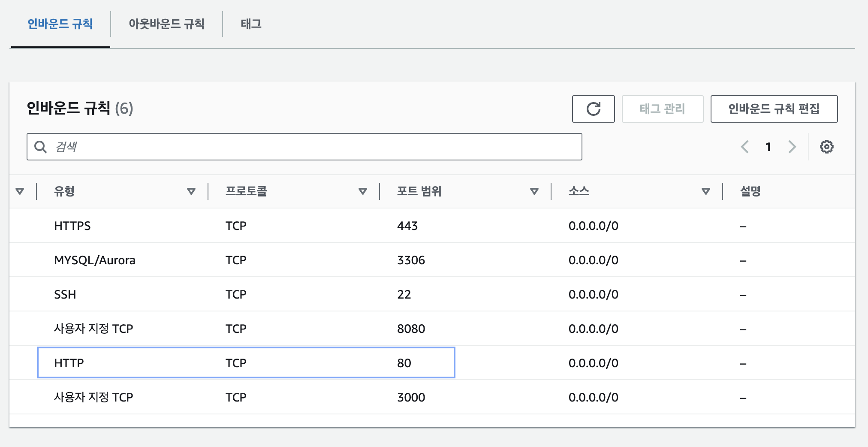Go to the next page arrow
Image resolution: width=868 pixels, height=447 pixels.
point(792,146)
